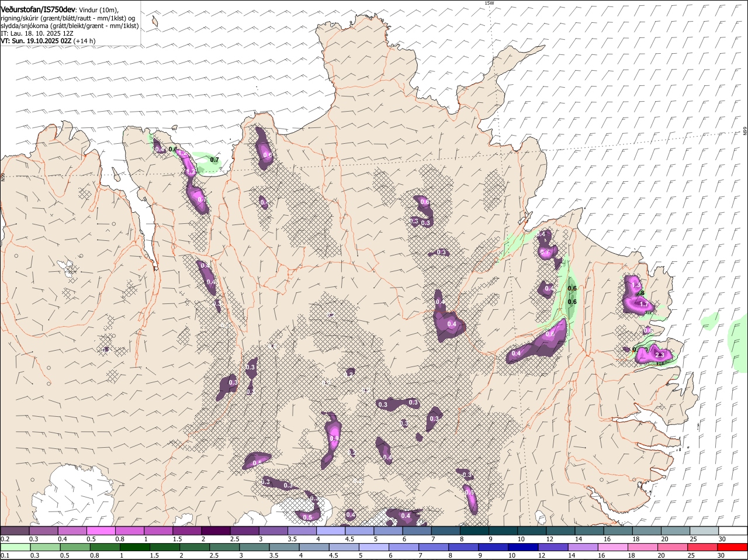
Task: Click the N99 label on the right edge
Action: pyautogui.click(x=745, y=132)
